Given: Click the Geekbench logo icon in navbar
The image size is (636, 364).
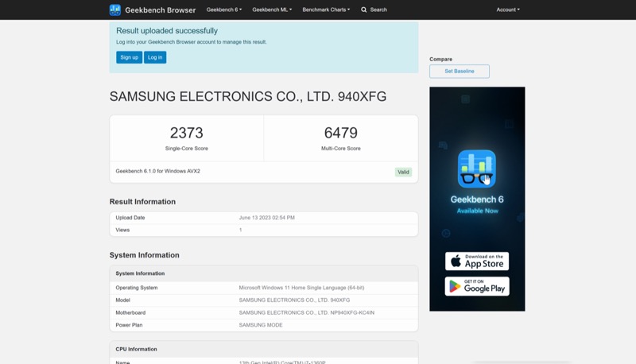Looking at the screenshot, I should (x=115, y=10).
